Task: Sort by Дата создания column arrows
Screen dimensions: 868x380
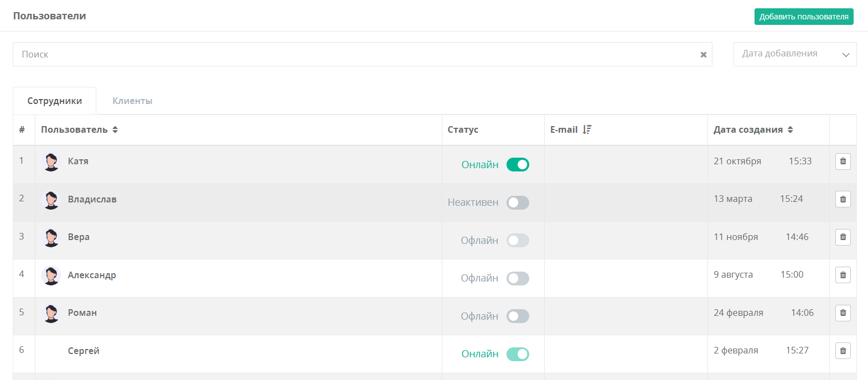Action: 790,130
